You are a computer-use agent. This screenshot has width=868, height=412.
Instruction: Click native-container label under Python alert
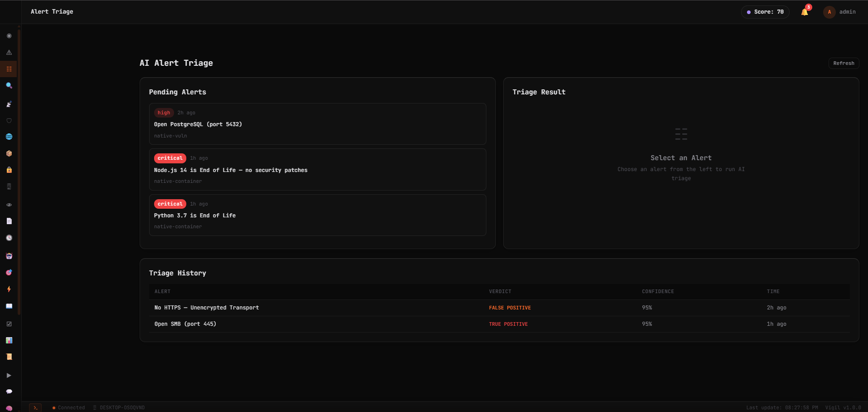point(178,226)
